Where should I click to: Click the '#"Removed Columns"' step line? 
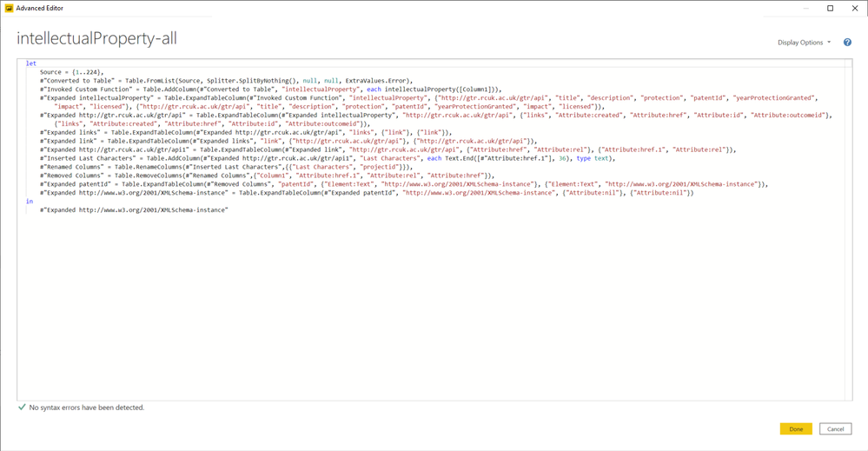[268, 176]
